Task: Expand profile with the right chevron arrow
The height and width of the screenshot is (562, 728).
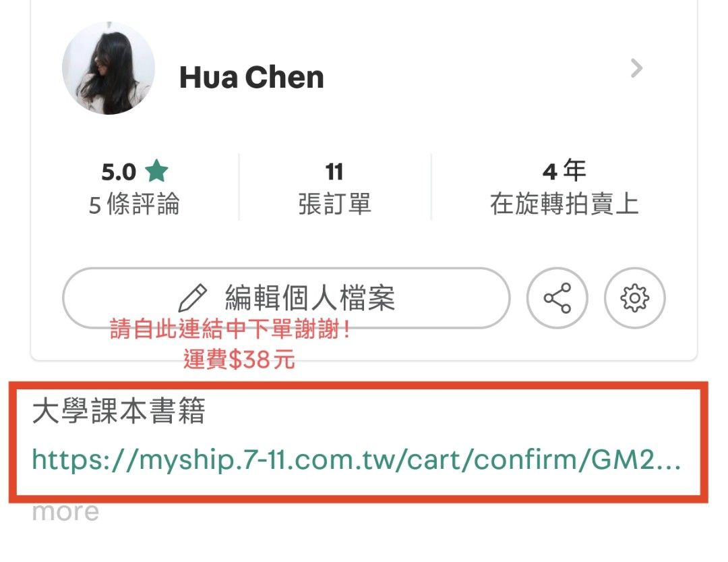Action: tap(636, 68)
